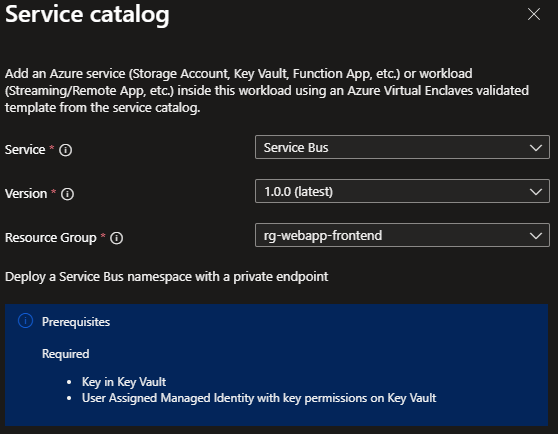The width and height of the screenshot is (558, 434).
Task: Click the 'Add an Azure service' intro paragraph
Action: 267,91
